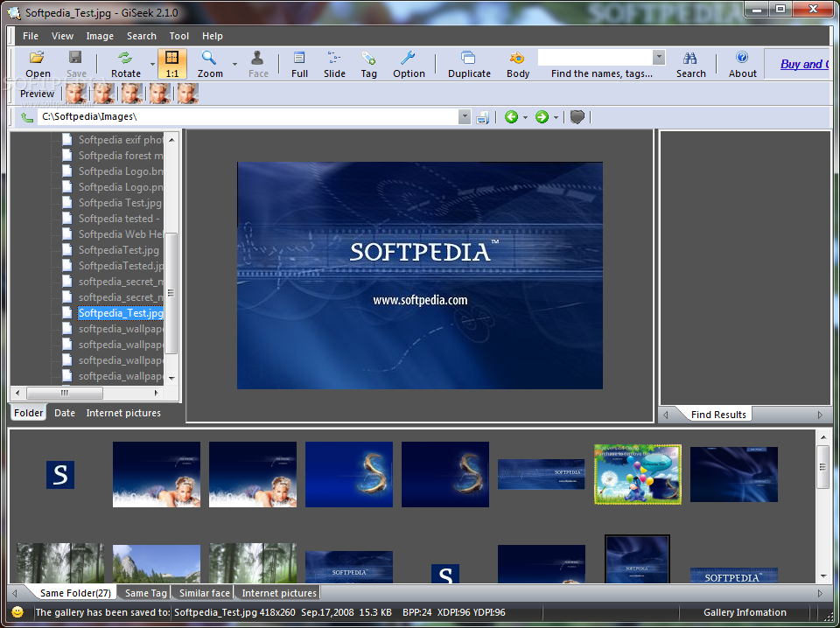Image resolution: width=840 pixels, height=628 pixels.
Task: Click the Save floppy disk icon
Action: [76, 64]
